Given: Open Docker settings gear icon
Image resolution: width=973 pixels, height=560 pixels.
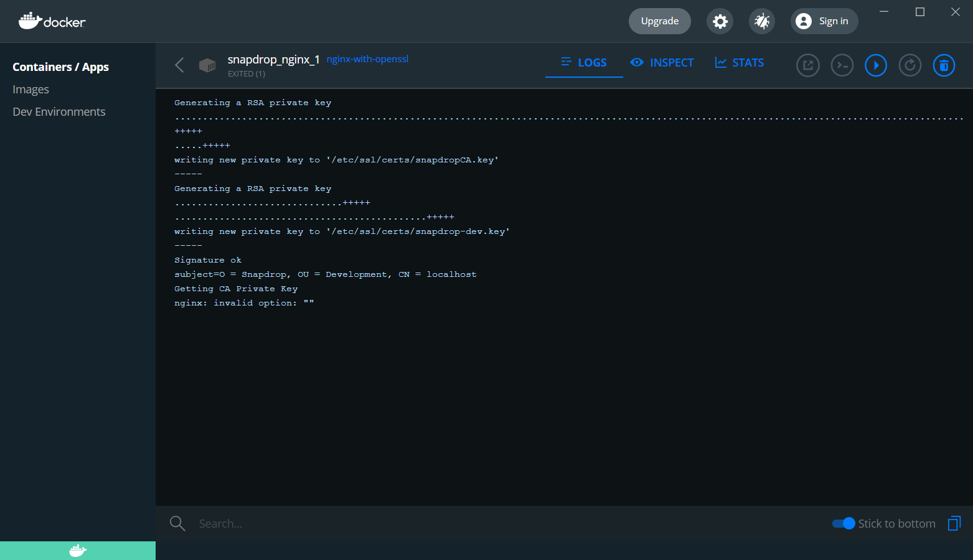Looking at the screenshot, I should coord(720,21).
